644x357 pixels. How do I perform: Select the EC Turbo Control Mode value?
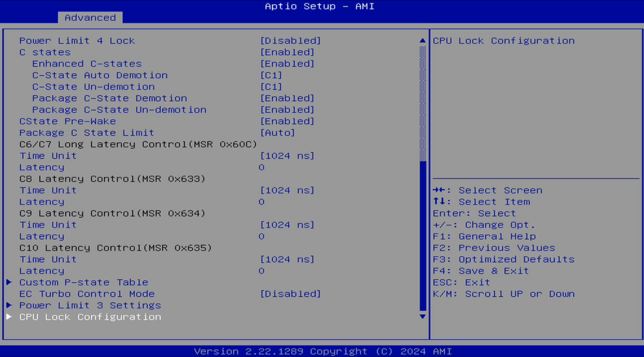click(290, 294)
